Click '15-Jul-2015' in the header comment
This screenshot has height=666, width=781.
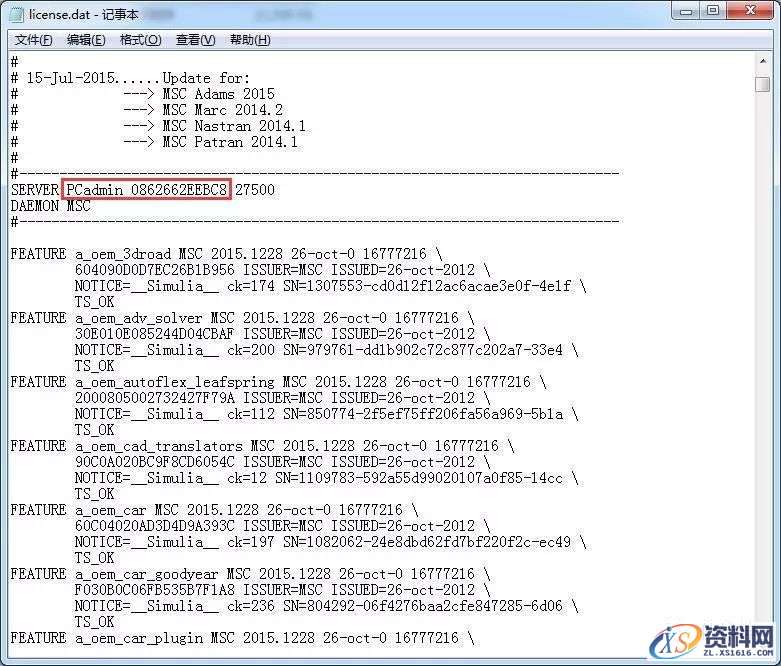click(71, 78)
